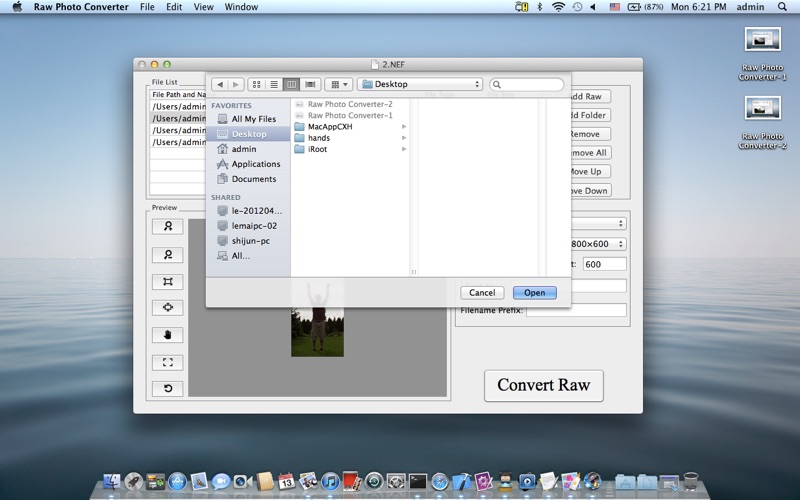Image resolution: width=800 pixels, height=500 pixels.
Task: Click the crosshair center preview tool
Action: 167,308
